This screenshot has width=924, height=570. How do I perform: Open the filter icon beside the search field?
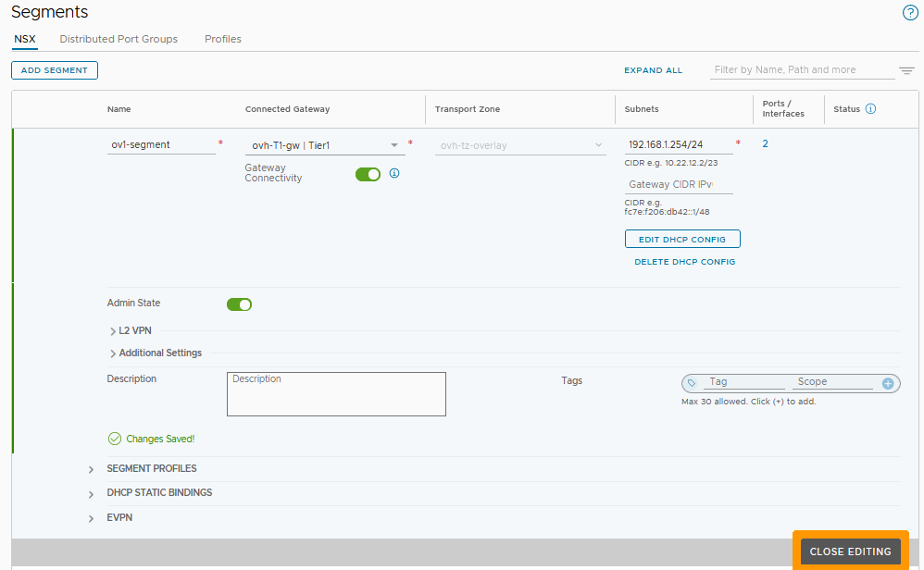906,69
